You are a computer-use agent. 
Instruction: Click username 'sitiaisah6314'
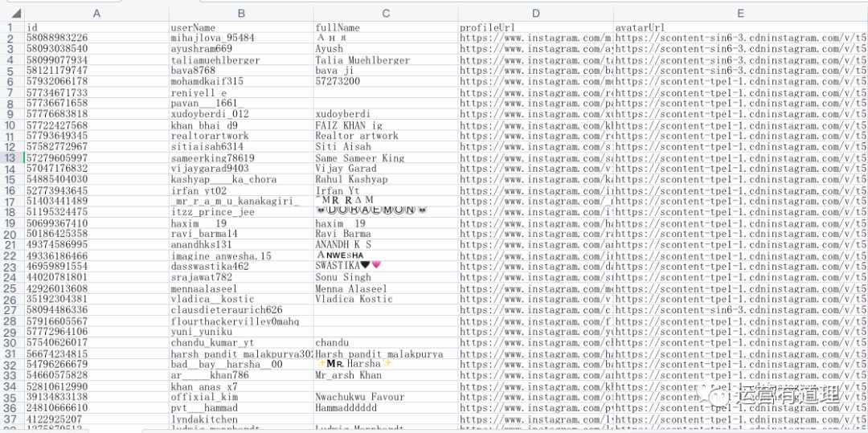click(207, 146)
